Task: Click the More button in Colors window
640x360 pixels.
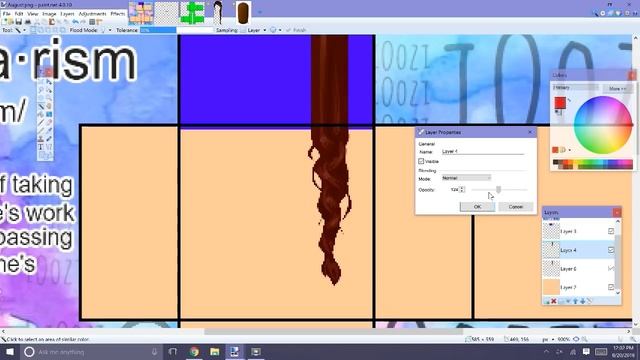Action: click(x=617, y=89)
